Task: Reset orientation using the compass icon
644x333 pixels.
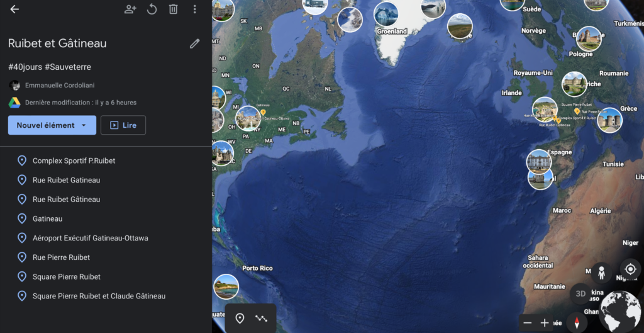Action: pos(577,322)
